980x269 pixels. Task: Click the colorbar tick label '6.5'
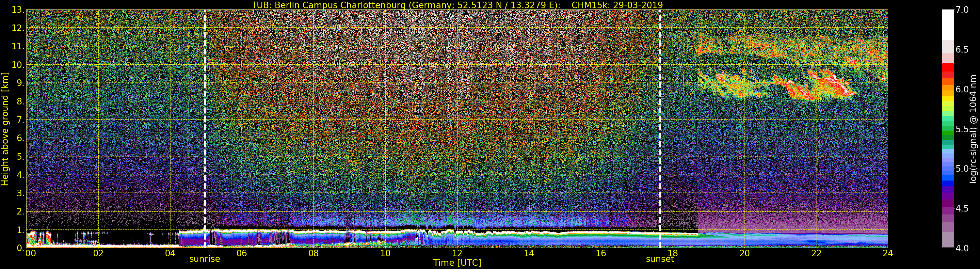click(x=962, y=50)
